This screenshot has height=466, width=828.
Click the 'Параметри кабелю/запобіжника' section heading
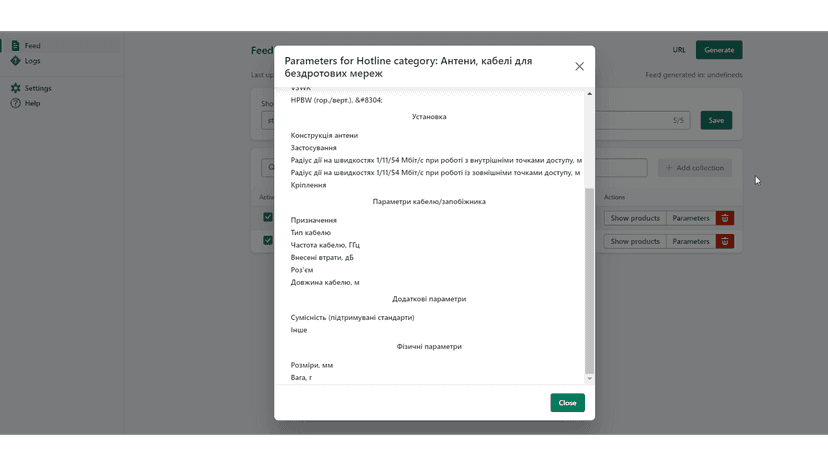pos(429,201)
